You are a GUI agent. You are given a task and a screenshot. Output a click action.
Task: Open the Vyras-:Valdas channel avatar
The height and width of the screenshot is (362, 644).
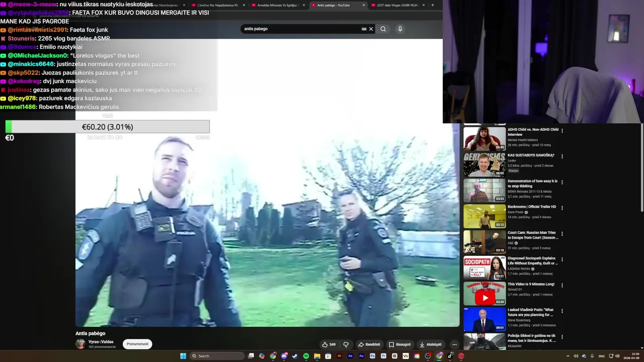click(80, 344)
